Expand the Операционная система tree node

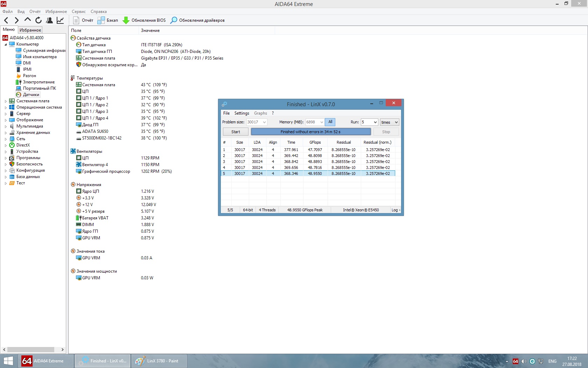tap(6, 108)
